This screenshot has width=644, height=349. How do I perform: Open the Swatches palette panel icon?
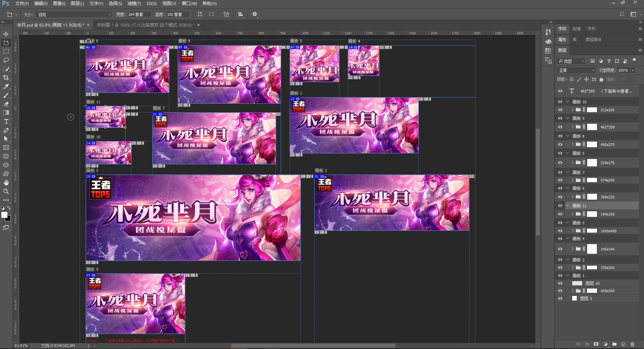[x=548, y=51]
